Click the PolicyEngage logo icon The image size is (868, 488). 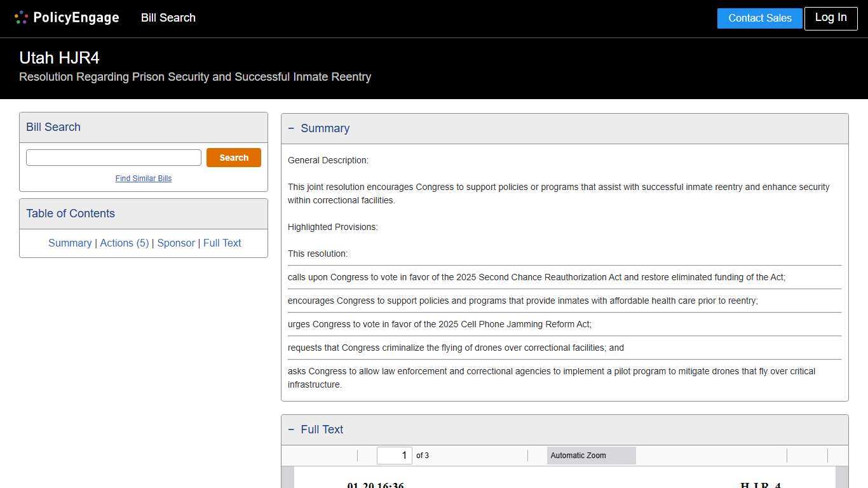[x=21, y=17]
